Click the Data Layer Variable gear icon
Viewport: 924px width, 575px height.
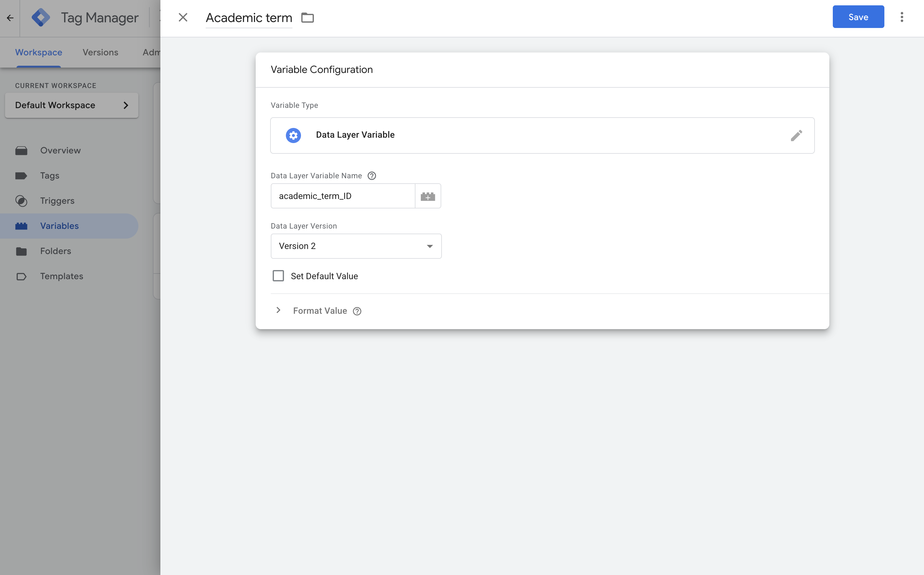click(x=293, y=135)
